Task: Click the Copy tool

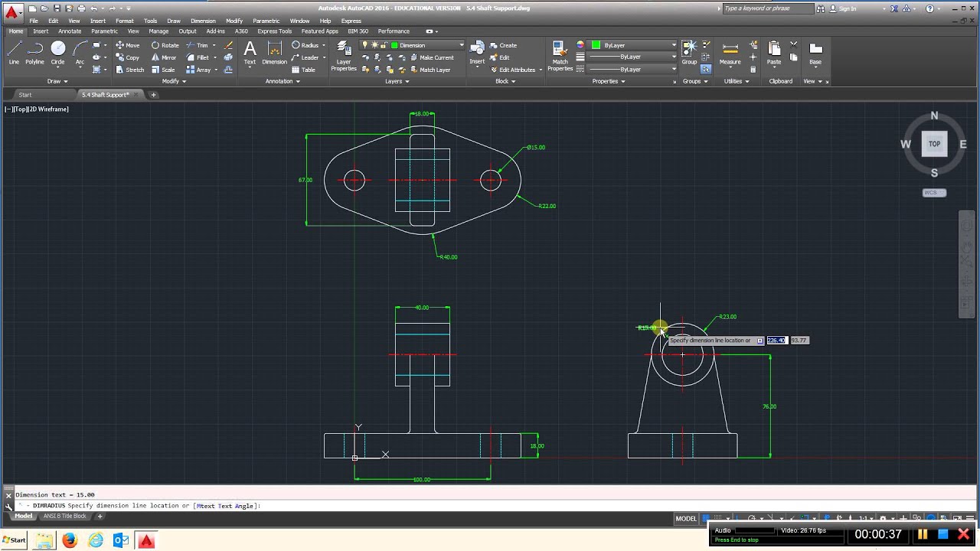Action: coord(127,57)
